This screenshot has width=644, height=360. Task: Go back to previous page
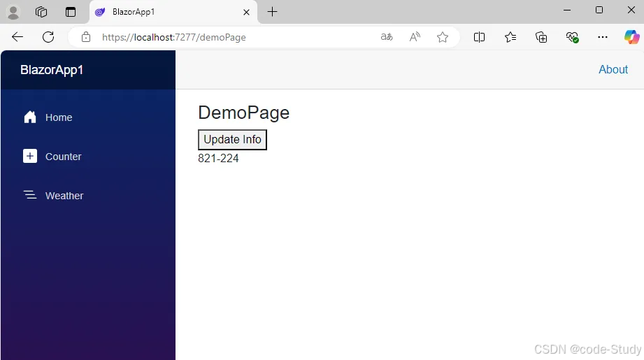click(x=17, y=37)
